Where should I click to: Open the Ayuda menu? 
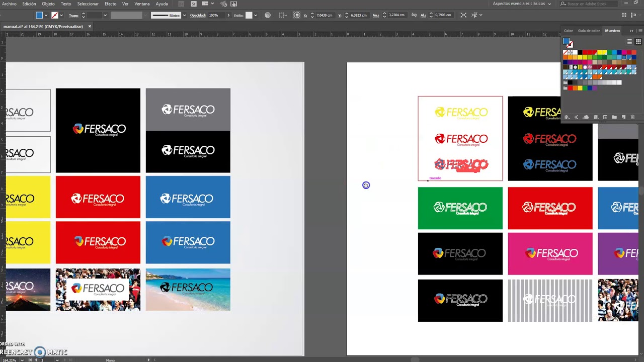click(162, 4)
